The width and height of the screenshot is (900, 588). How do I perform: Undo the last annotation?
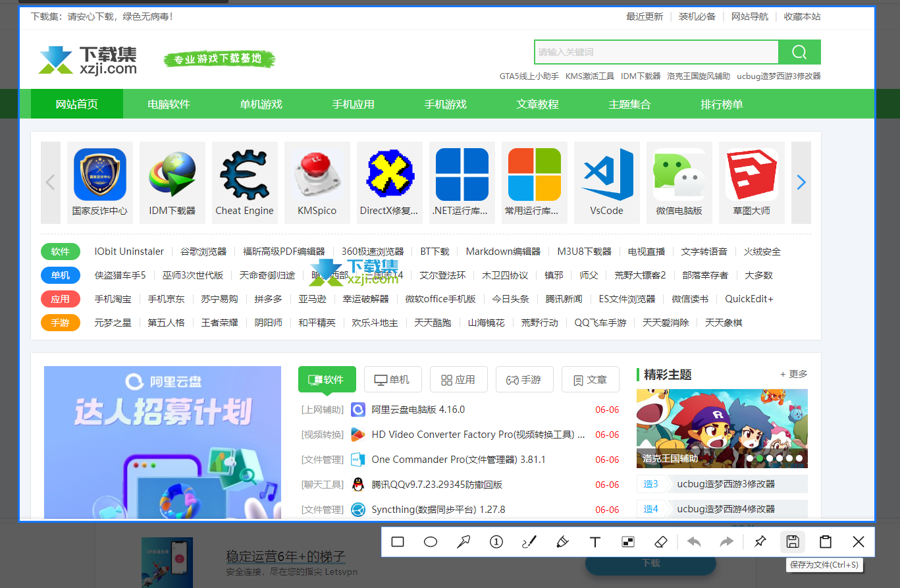(694, 542)
